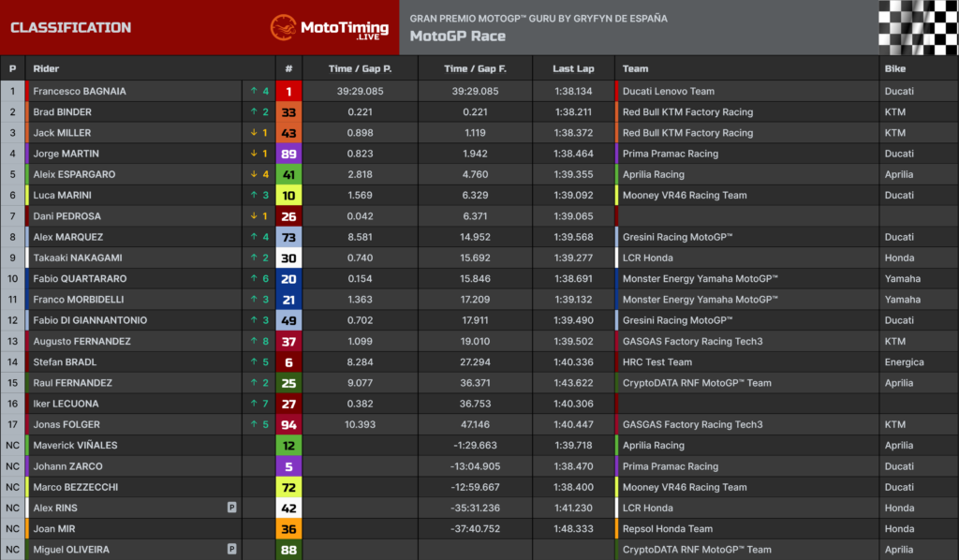Click Bezzecchi's yellow number 72 badge
The height and width of the screenshot is (560, 959).
(x=288, y=487)
